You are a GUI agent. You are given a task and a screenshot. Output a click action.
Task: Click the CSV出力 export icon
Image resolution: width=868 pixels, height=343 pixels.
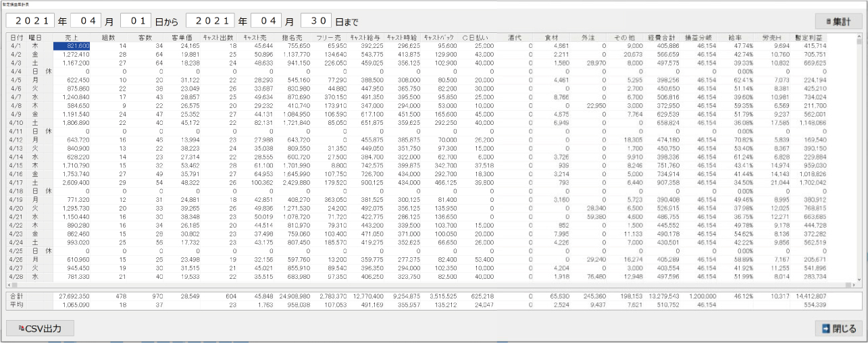pos(22,329)
